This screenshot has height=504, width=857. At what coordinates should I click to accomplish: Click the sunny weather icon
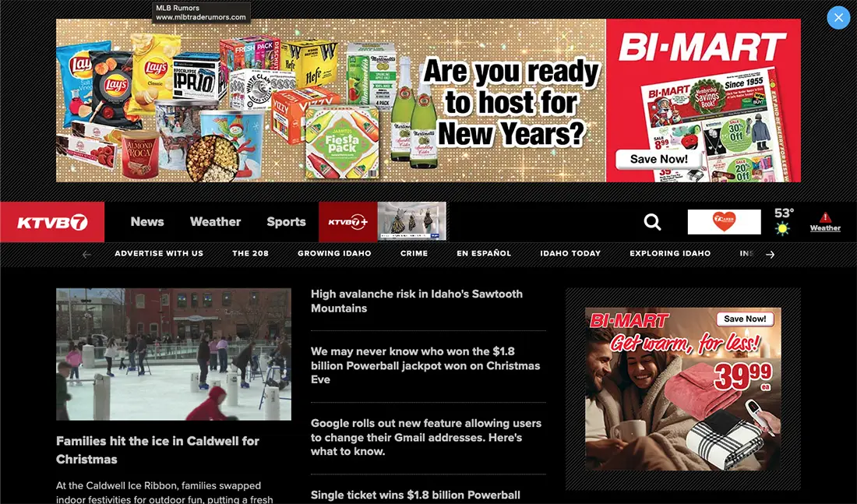(783, 228)
